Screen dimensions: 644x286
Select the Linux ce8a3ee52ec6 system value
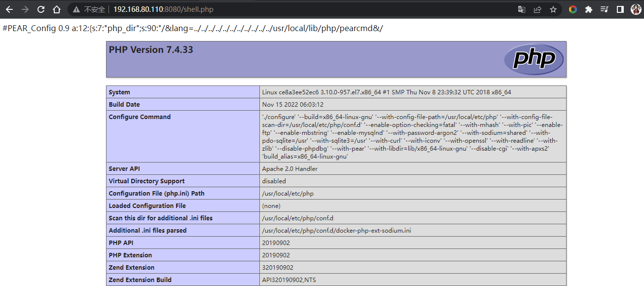click(x=387, y=92)
